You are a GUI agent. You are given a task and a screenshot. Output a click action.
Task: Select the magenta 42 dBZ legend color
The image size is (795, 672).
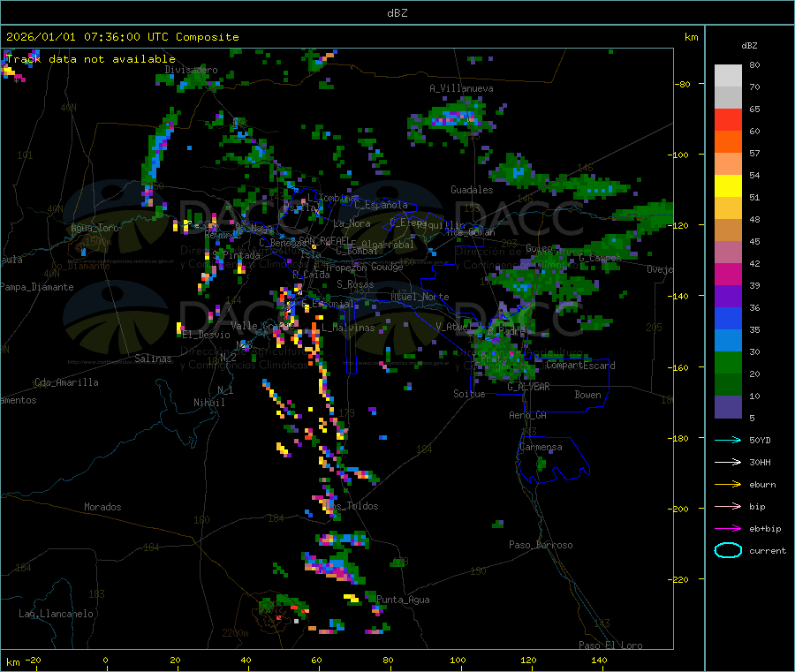pos(728,274)
